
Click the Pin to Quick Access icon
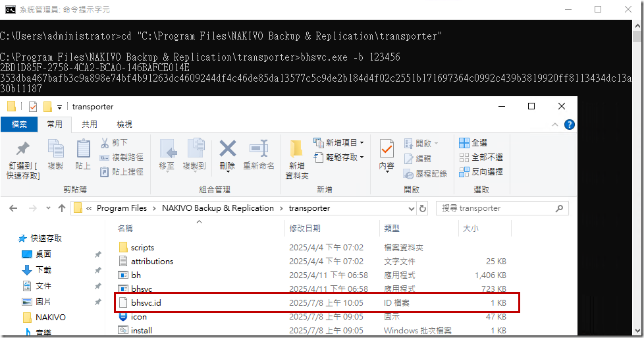[23, 149]
